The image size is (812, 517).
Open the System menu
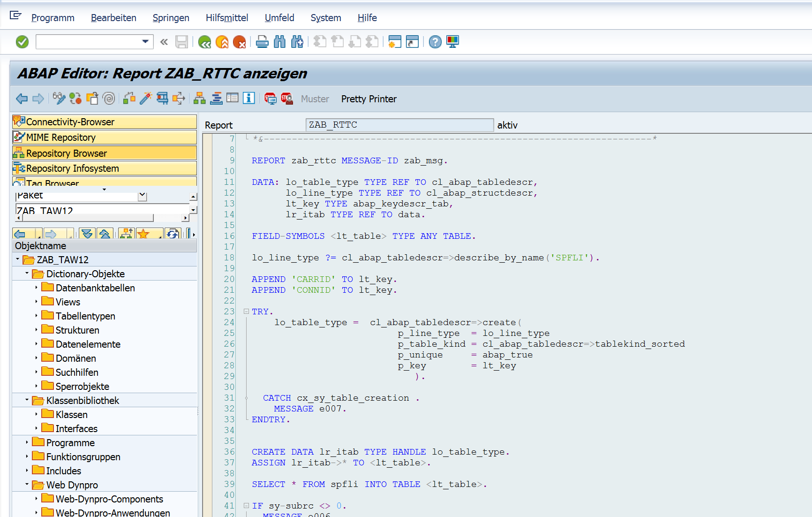pyautogui.click(x=326, y=18)
